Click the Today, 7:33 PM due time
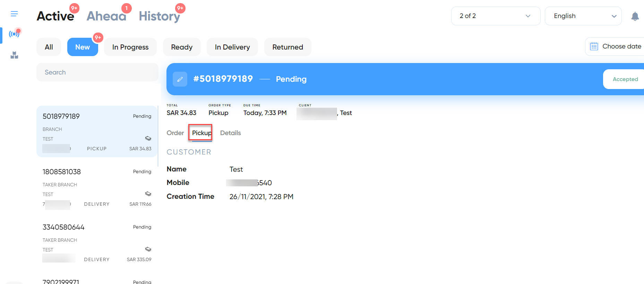644x284 pixels. 265,113
